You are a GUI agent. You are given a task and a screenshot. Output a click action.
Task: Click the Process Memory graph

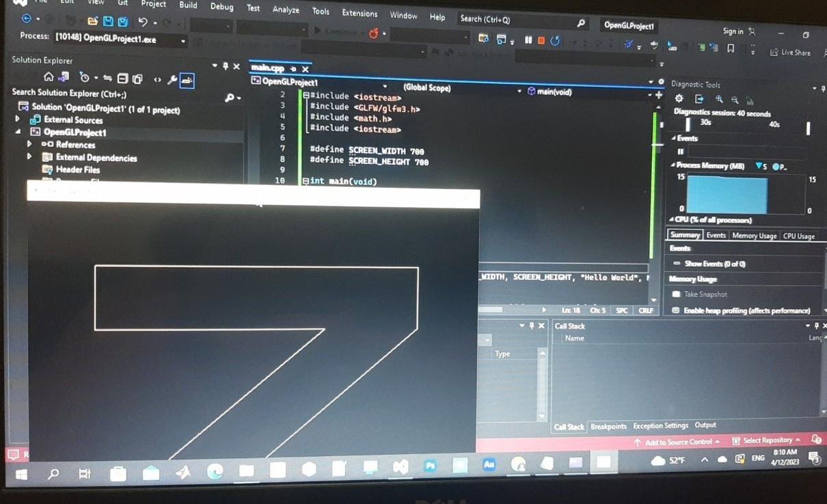tap(728, 193)
